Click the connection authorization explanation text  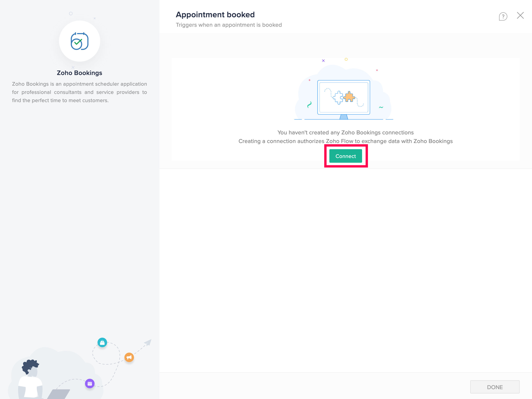[x=345, y=141]
